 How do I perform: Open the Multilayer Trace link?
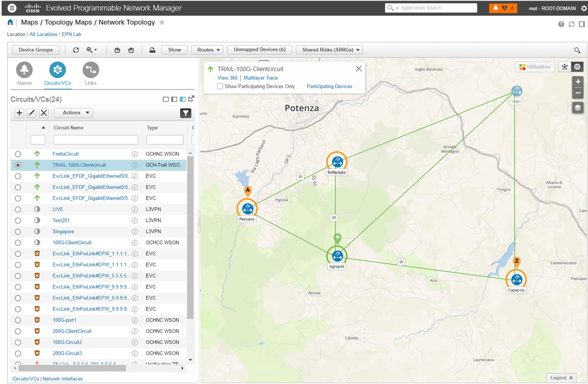coord(261,78)
